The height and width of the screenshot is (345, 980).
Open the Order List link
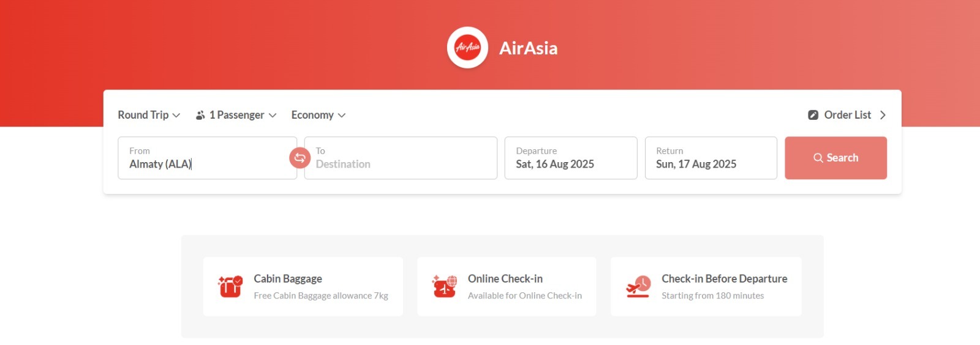(847, 115)
